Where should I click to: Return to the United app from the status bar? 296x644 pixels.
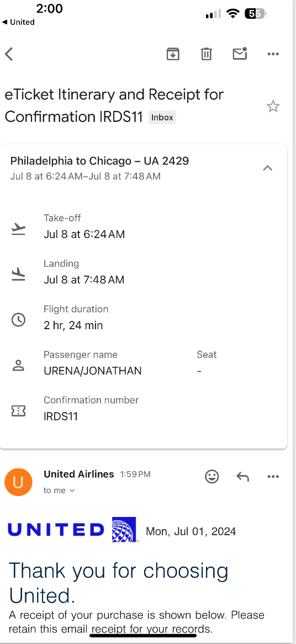click(18, 22)
